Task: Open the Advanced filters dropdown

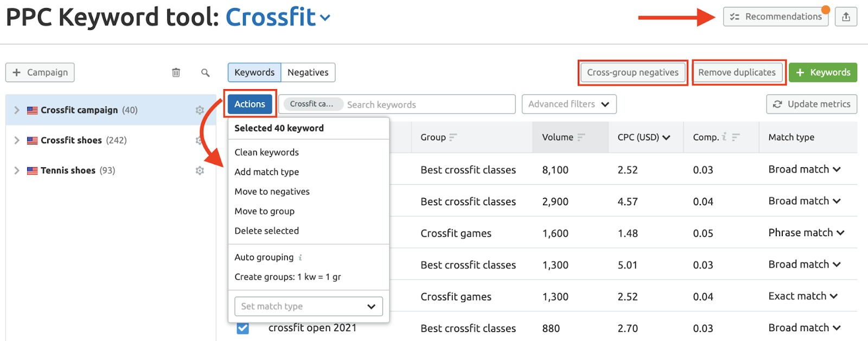Action: (x=569, y=104)
